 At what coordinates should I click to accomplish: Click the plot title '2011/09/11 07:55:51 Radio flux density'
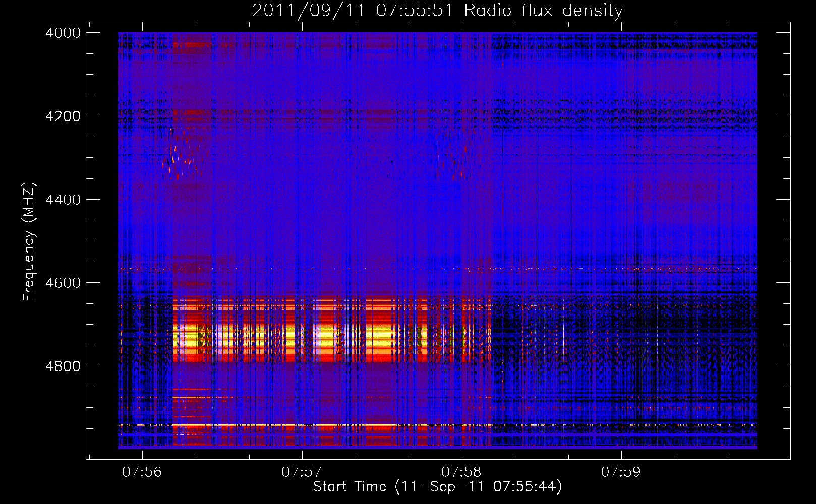(437, 10)
